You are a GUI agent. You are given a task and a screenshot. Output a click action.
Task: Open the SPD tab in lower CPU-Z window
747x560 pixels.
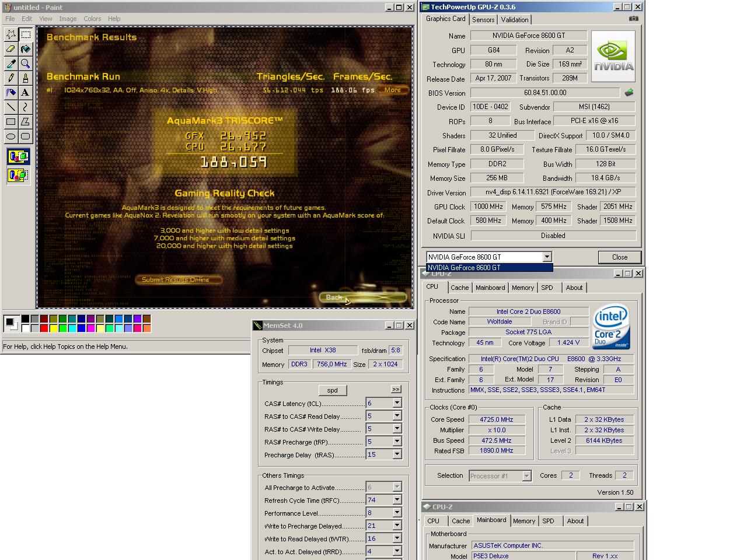click(x=548, y=521)
